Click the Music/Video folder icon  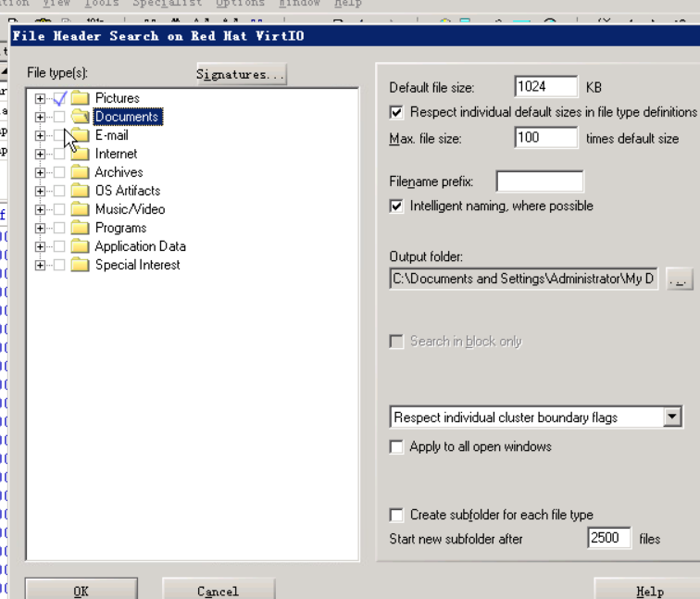point(81,209)
